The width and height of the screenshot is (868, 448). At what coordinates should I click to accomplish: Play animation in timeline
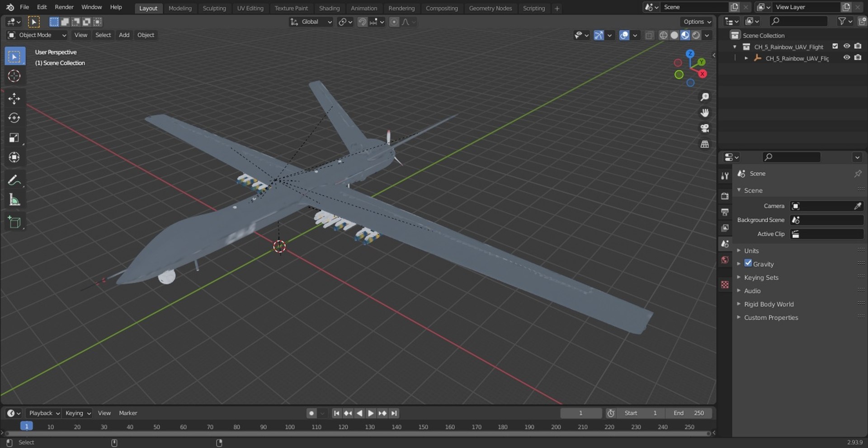pyautogui.click(x=371, y=413)
